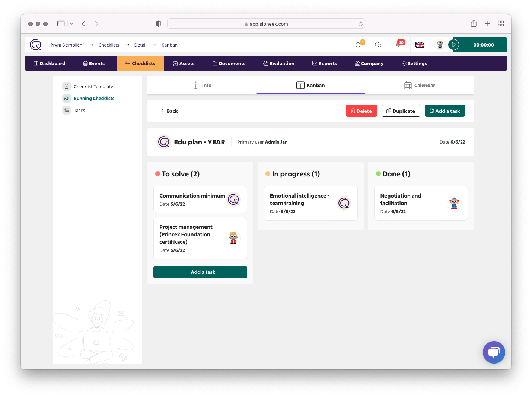Click the To solve (2) column header
The image size is (532, 397).
[x=178, y=174]
